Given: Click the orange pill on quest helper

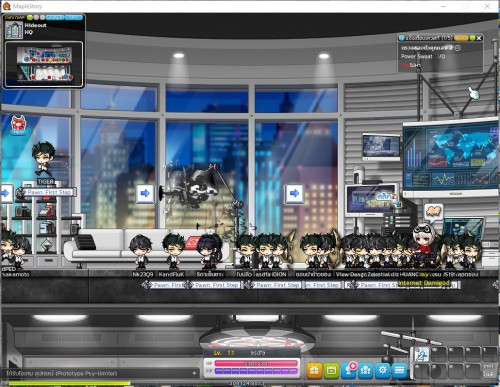Looking at the screenshot, I should 461,38.
